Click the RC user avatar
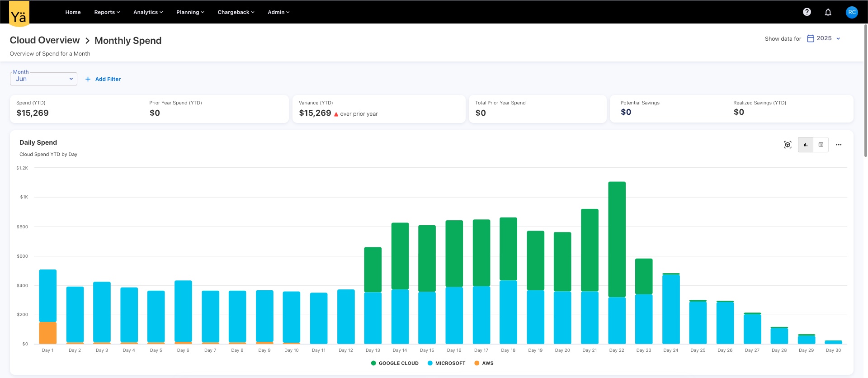Screen dimensions: 868x378 (852, 12)
